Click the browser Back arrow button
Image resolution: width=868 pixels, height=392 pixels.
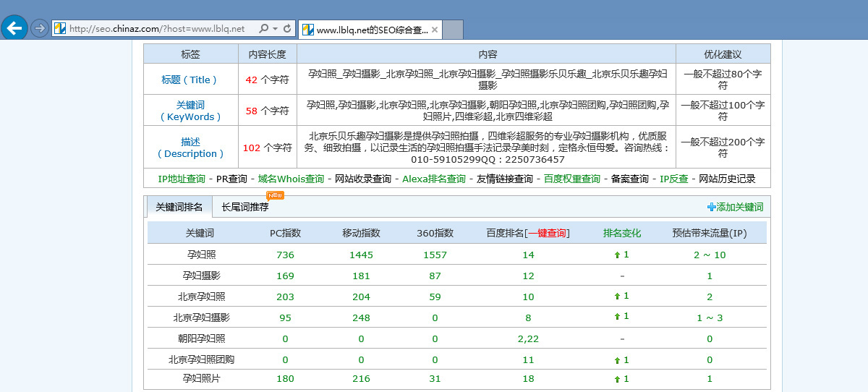point(14,28)
